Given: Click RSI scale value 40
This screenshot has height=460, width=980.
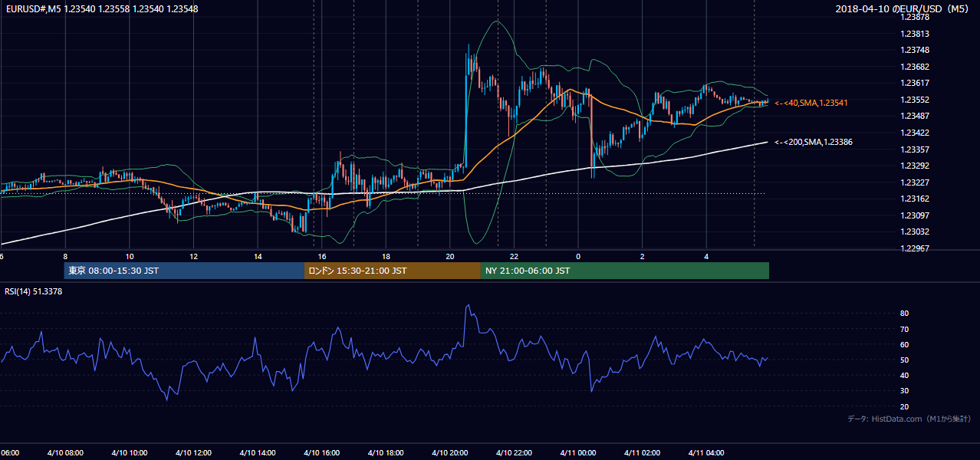Looking at the screenshot, I should 905,376.
